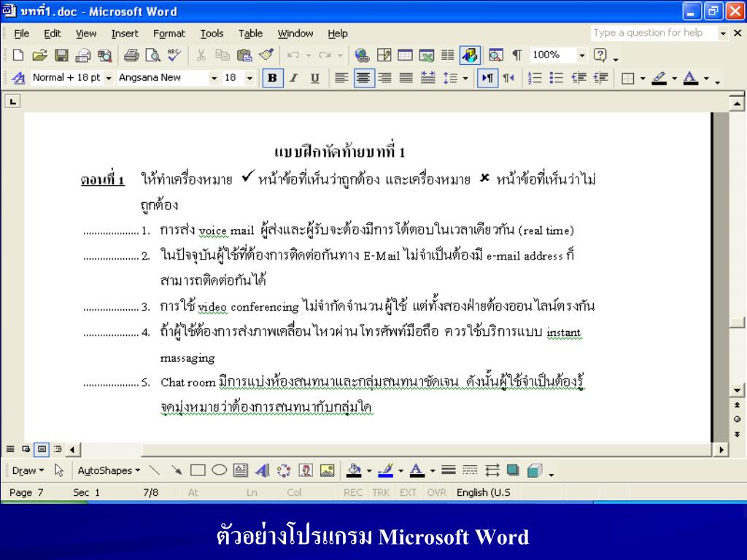Image resolution: width=747 pixels, height=560 pixels.
Task: Apply numbered list formatting
Action: 535,78
